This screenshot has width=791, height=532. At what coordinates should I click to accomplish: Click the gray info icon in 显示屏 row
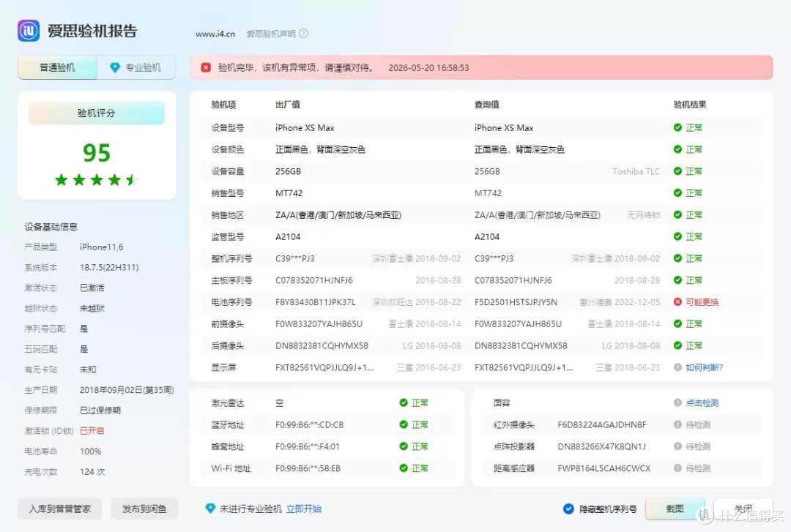click(x=677, y=367)
